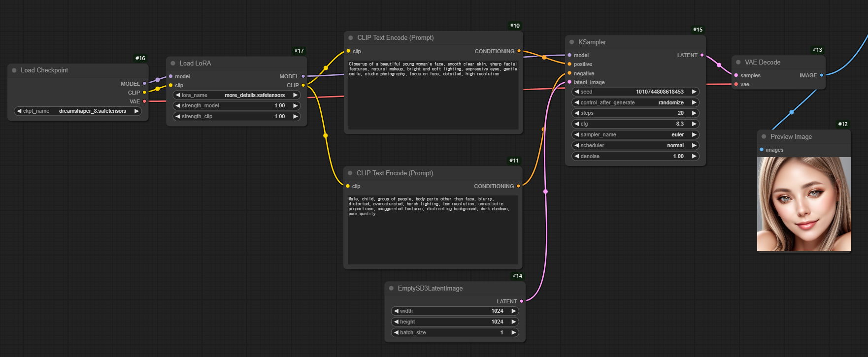Viewport: 868px width, 357px height.
Task: Click the model input port on Load LoRA
Action: pos(170,76)
